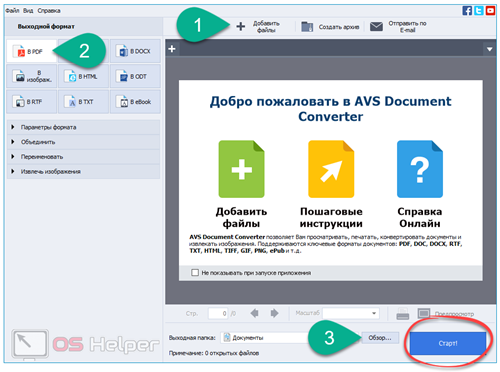Go to next page arrow
The width and height of the screenshot is (500, 372).
274,313
